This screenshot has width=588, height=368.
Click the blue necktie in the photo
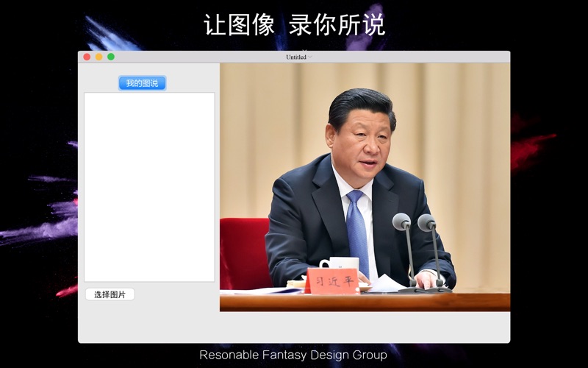click(x=357, y=228)
